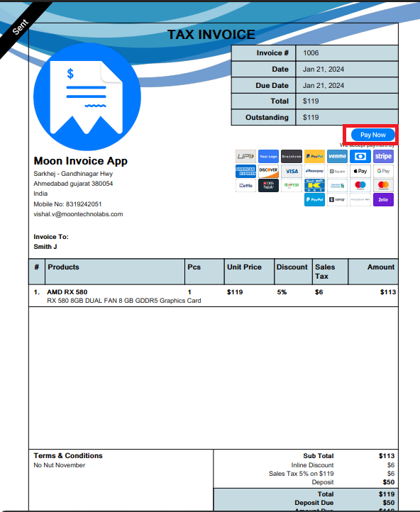The width and height of the screenshot is (420, 512).
Task: Choose the purple Zelle icon
Action: click(x=383, y=199)
